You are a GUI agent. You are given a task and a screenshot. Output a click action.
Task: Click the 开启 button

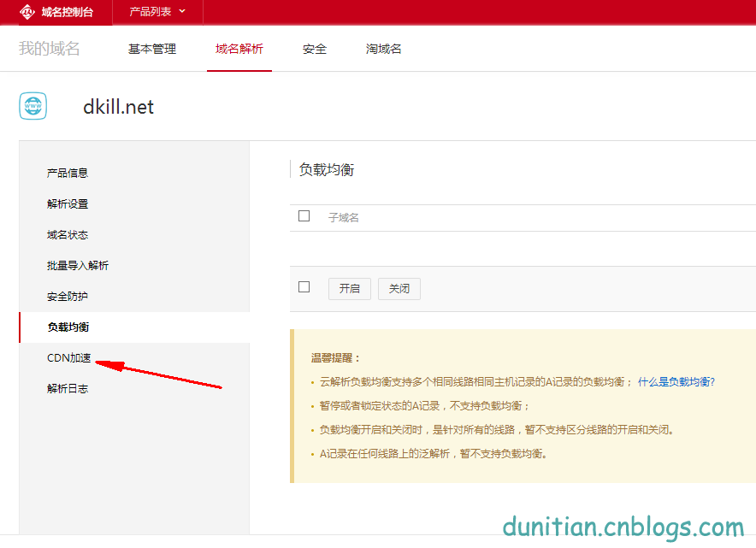pos(349,288)
